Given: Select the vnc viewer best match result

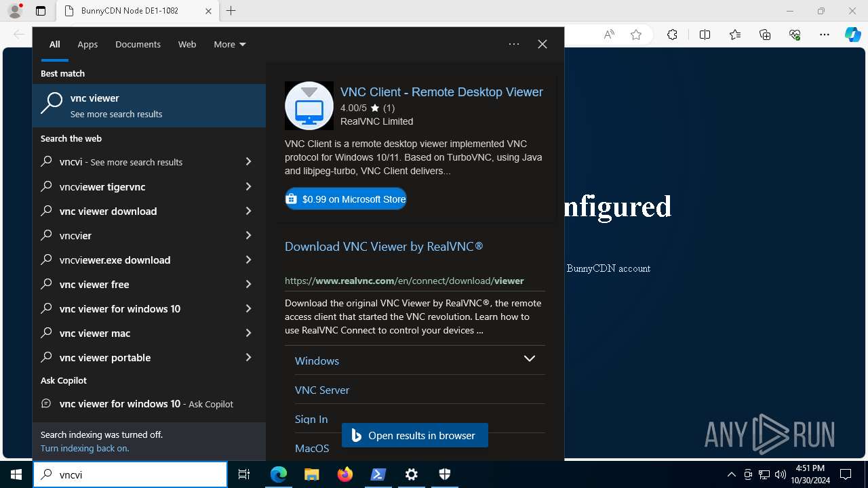Looking at the screenshot, I should tap(149, 106).
